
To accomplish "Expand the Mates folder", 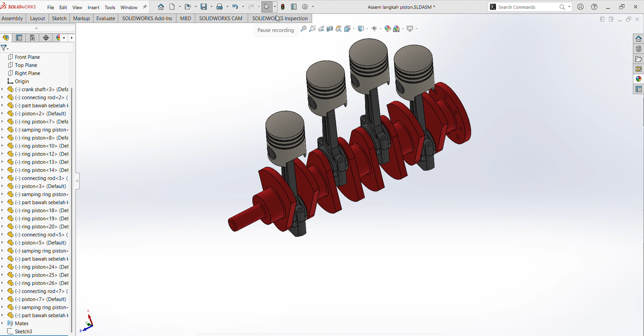I will pyautogui.click(x=2, y=324).
